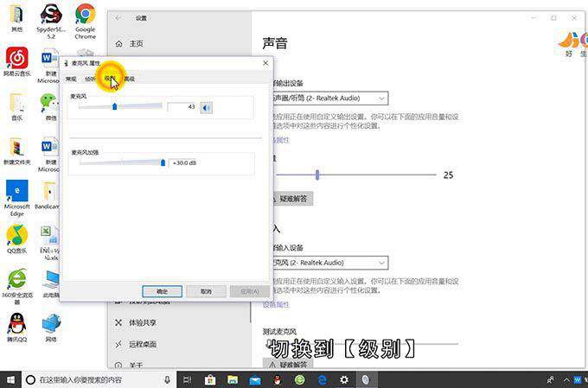Open the QQ音乐 desktop icon
Screen dimensions: 588x388
pyautogui.click(x=17, y=239)
